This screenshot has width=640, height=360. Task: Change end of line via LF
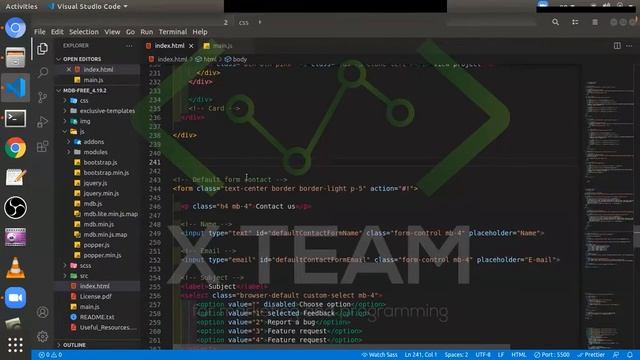tap(500, 355)
